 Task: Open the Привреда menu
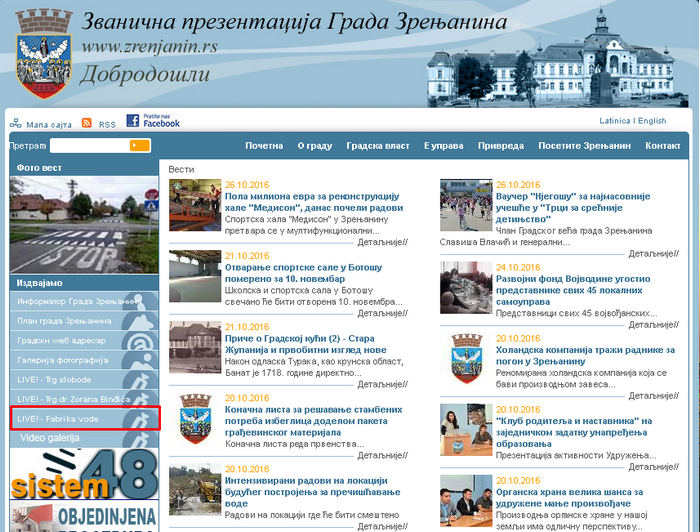point(500,145)
